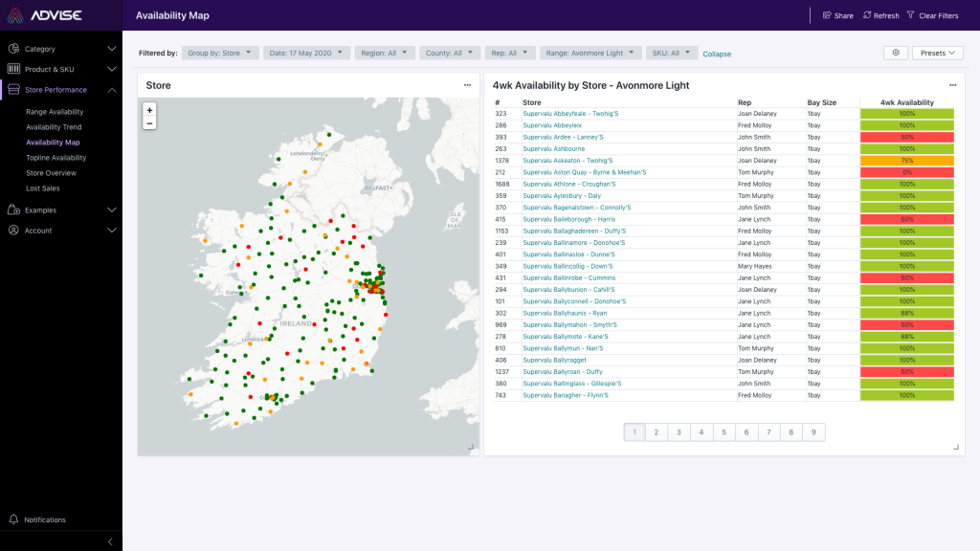Click the Clear Filters funnel icon

(x=911, y=15)
